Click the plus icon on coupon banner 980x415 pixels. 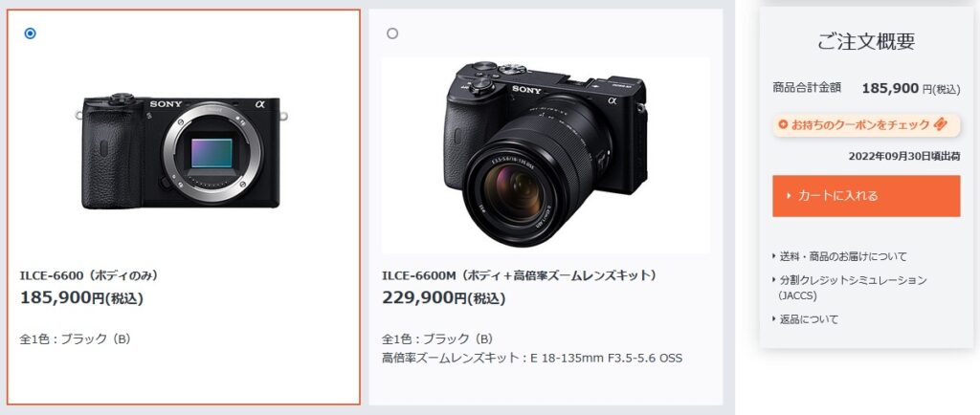coord(784,125)
